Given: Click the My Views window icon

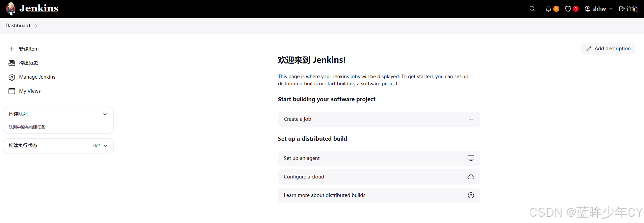Looking at the screenshot, I should point(12,91).
